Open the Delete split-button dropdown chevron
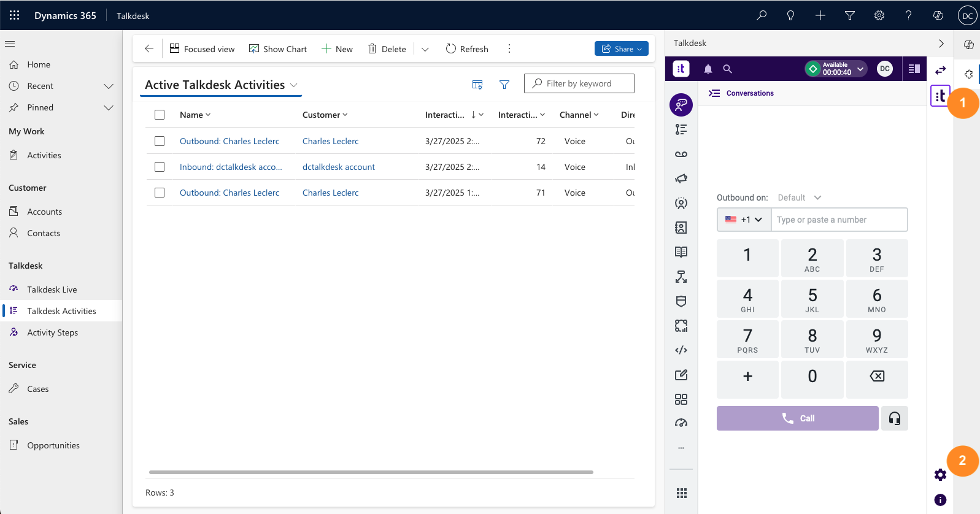The width and height of the screenshot is (980, 514). 425,49
